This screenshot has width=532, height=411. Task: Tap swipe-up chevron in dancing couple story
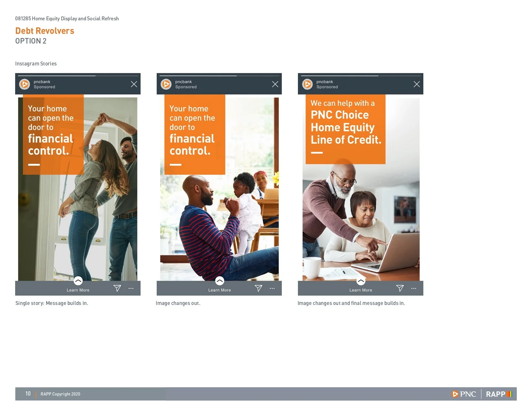tap(78, 281)
